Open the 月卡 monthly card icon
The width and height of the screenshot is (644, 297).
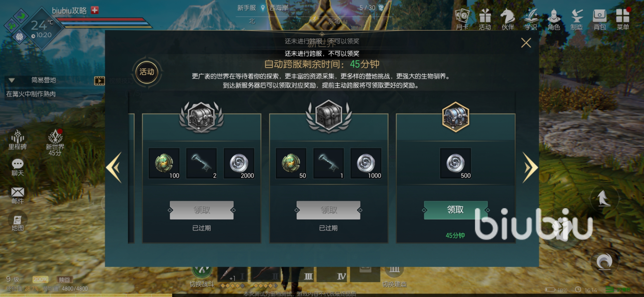click(462, 19)
